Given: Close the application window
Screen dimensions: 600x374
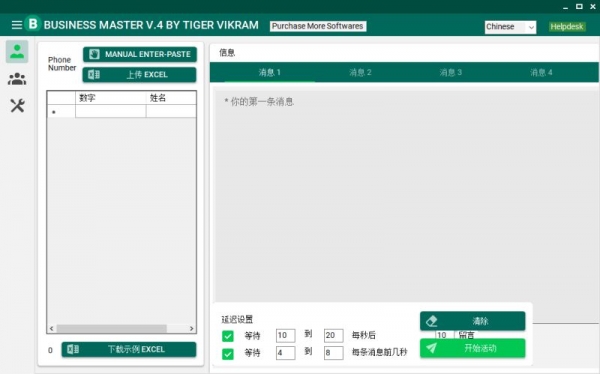Looking at the screenshot, I should 593,7.
